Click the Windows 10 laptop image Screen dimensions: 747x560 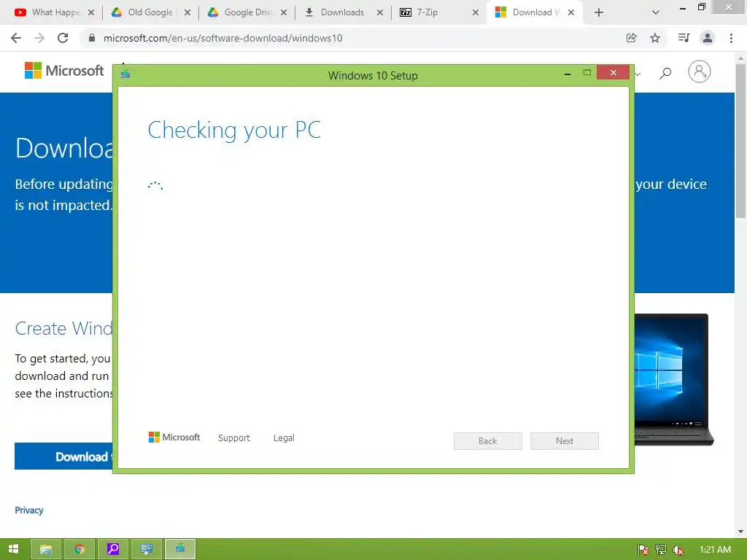673,379
